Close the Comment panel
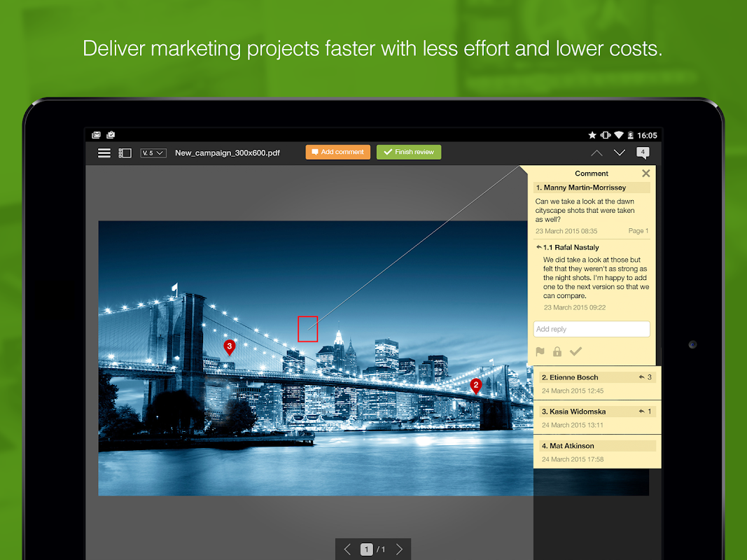 (x=646, y=174)
